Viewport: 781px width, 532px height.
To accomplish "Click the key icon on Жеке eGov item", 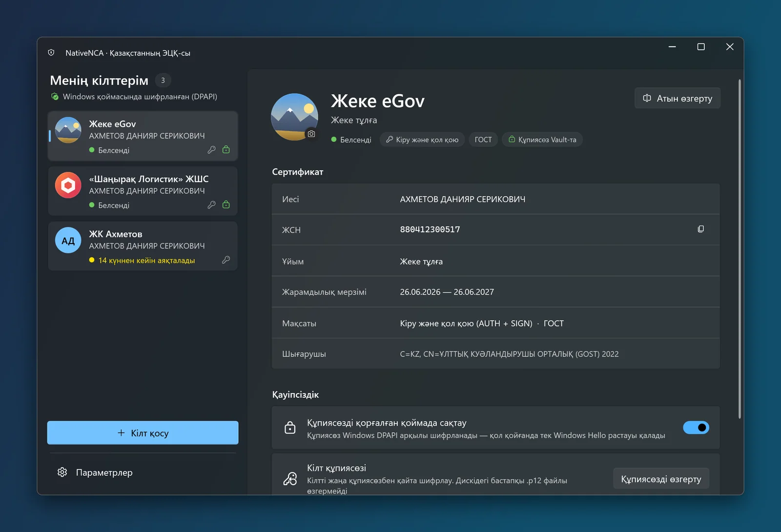I will click(x=211, y=150).
